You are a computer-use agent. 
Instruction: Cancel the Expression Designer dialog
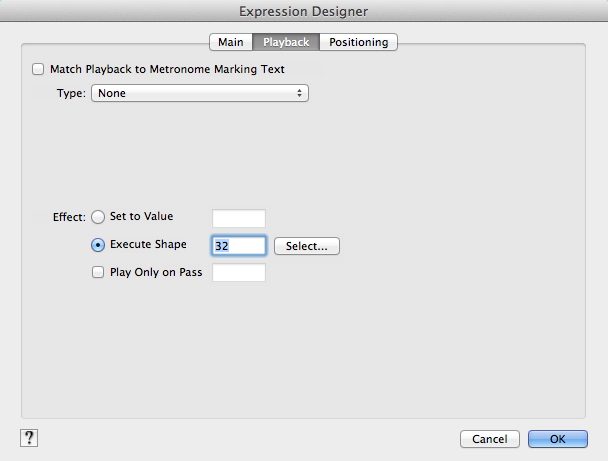(489, 439)
